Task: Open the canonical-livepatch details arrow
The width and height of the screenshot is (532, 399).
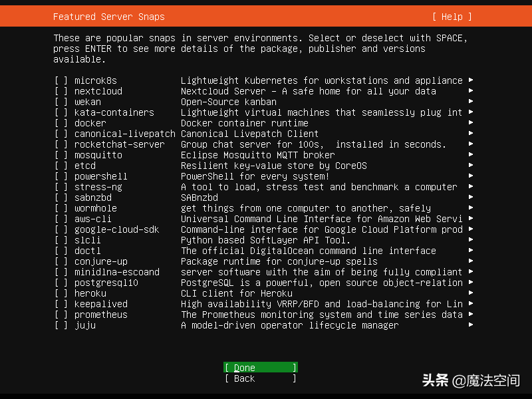Action: point(471,133)
